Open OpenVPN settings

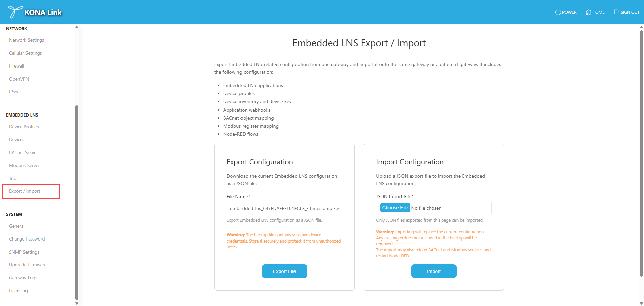pos(19,79)
